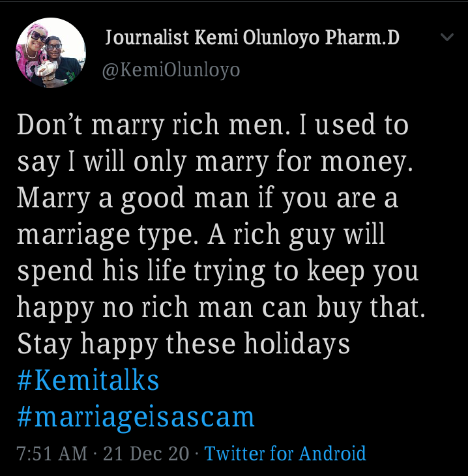Open the tweet options chevron menu
Image resolution: width=468 pixels, height=476 pixels.
coord(446,37)
